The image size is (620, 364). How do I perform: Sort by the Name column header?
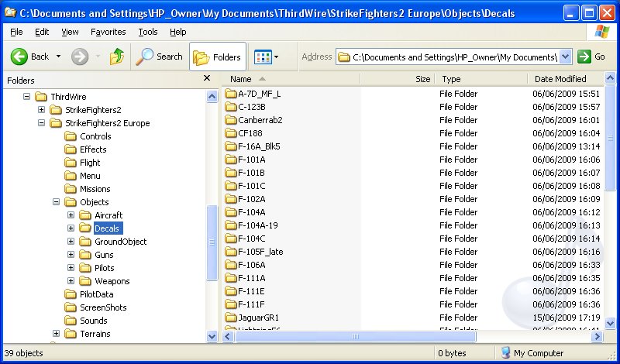click(x=291, y=79)
